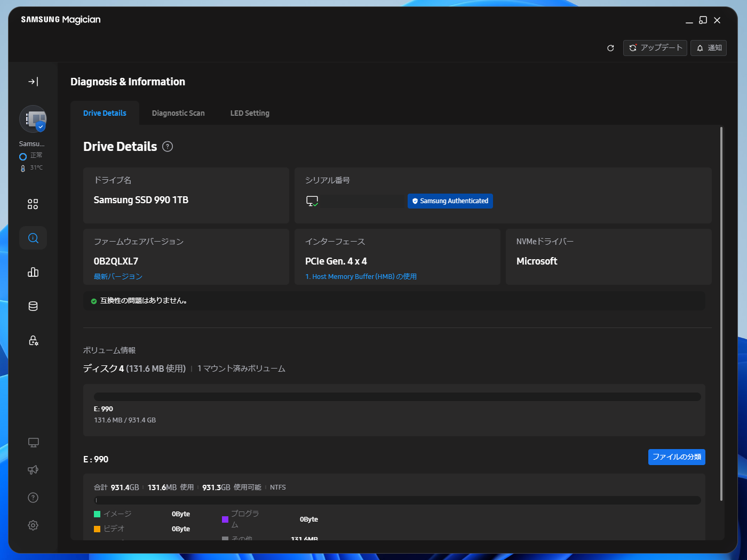Image resolution: width=747 pixels, height=560 pixels.
Task: Click the green イメージ color swatch
Action: point(97,514)
